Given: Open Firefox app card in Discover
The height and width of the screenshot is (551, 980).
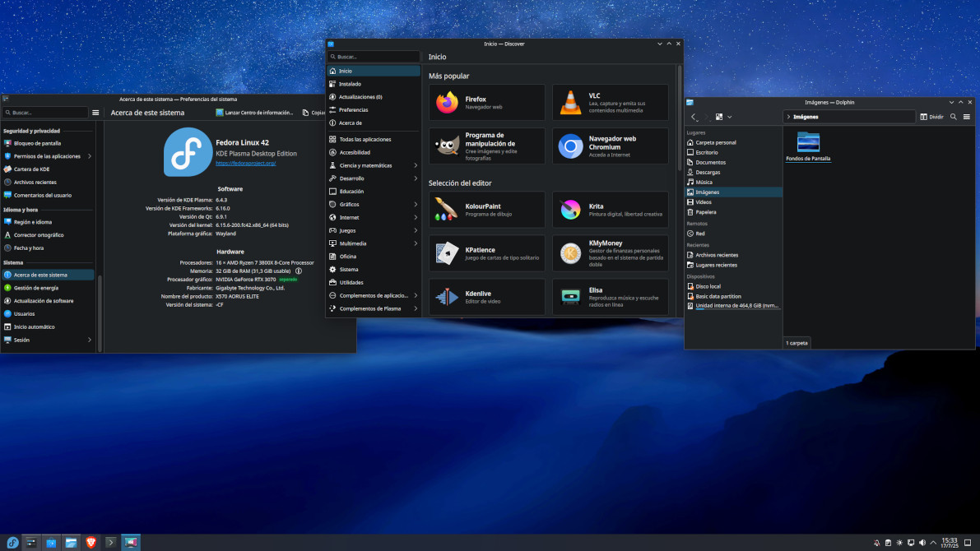Looking at the screenshot, I should click(486, 103).
